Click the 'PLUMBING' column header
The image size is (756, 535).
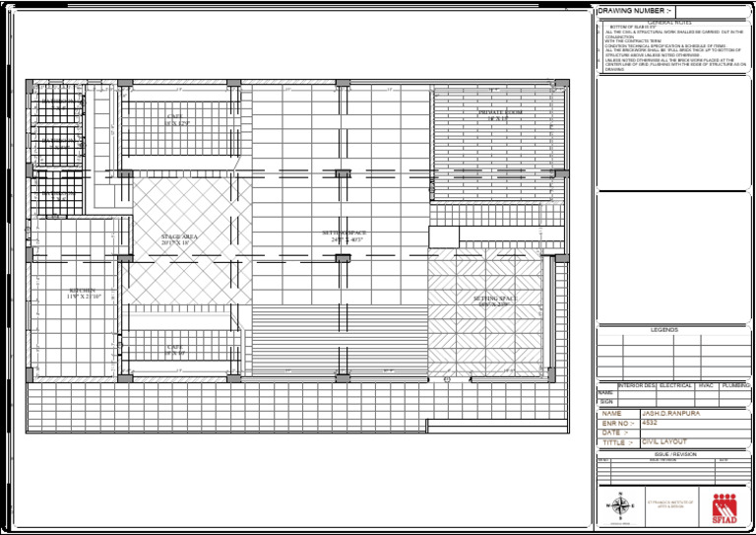click(735, 386)
